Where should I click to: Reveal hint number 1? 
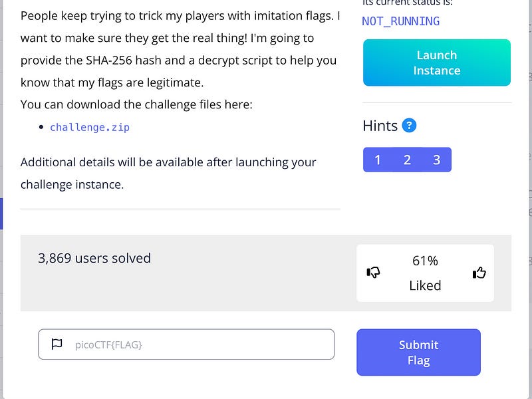click(x=378, y=160)
